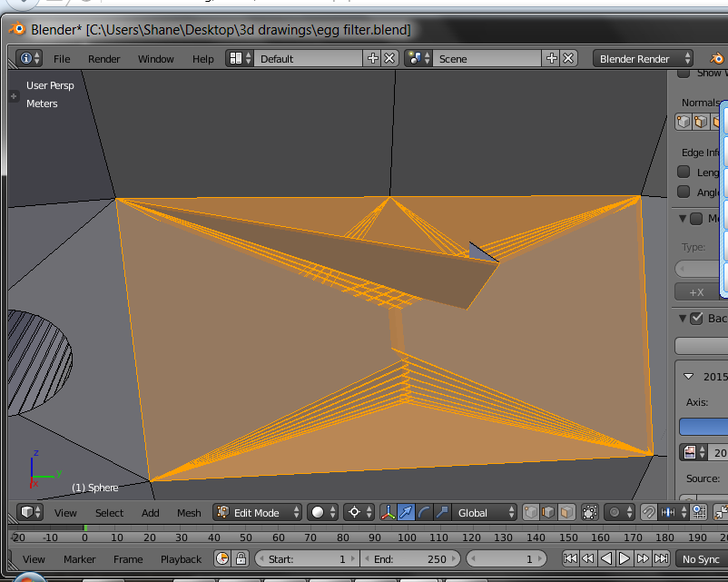
Task: Switch to face select mode
Action: click(x=566, y=512)
